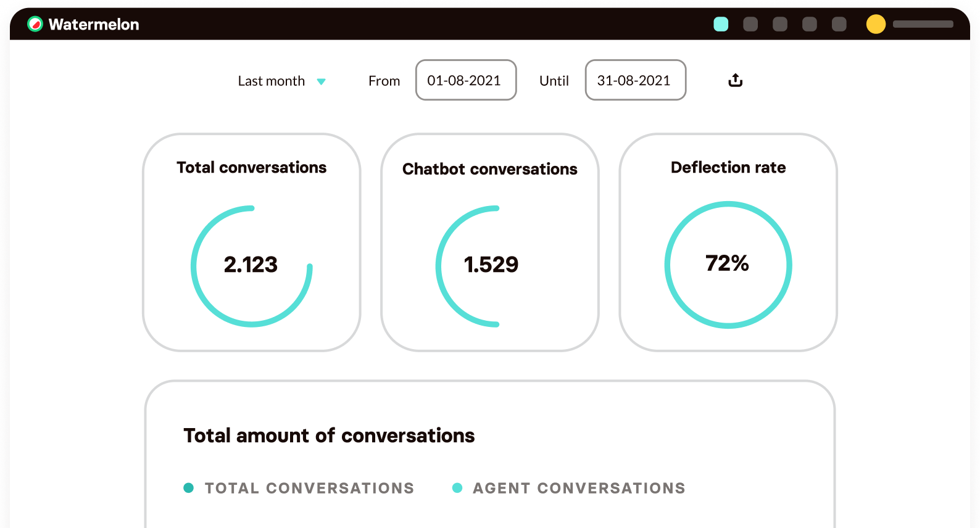Open the Last month dropdown
The height and width of the screenshot is (528, 980).
tap(272, 80)
